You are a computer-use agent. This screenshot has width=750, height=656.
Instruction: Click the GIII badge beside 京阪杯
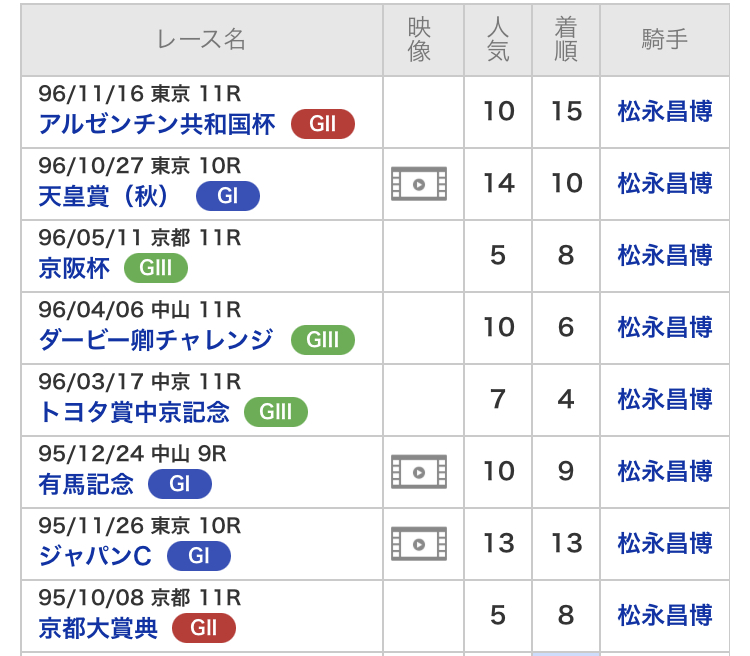pos(156,268)
